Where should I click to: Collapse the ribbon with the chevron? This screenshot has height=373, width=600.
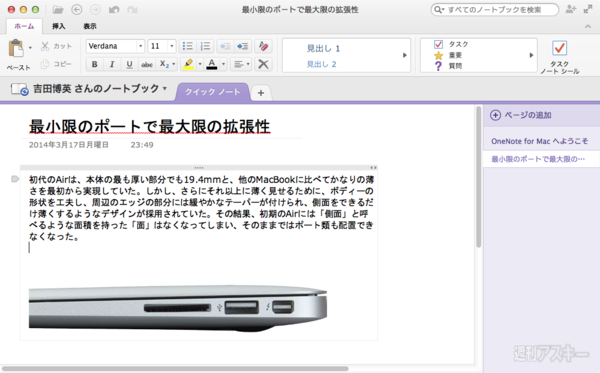pos(588,26)
